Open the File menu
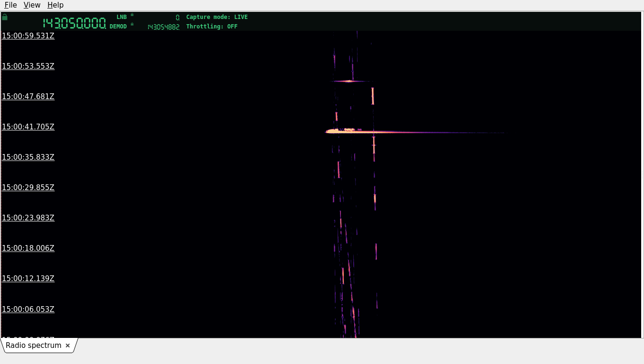Screen dimensions: 644x364 pyautogui.click(x=10, y=5)
